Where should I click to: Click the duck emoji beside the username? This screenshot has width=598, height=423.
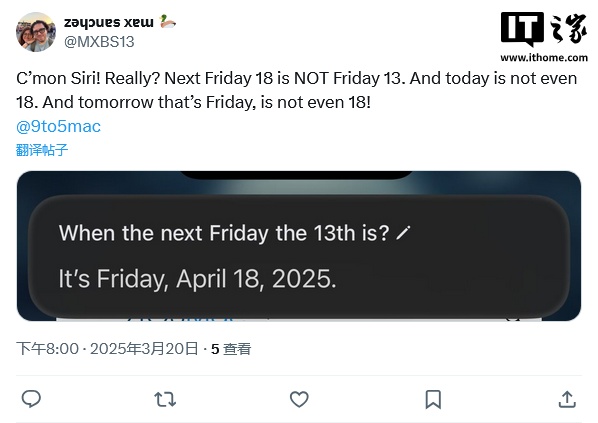click(167, 21)
